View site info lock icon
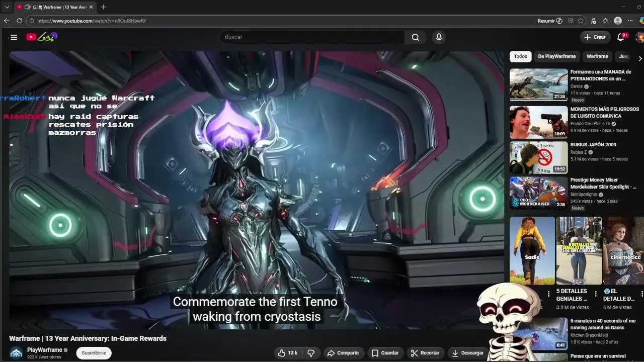Screen dimensions: 644x362 pyautogui.click(x=32, y=21)
